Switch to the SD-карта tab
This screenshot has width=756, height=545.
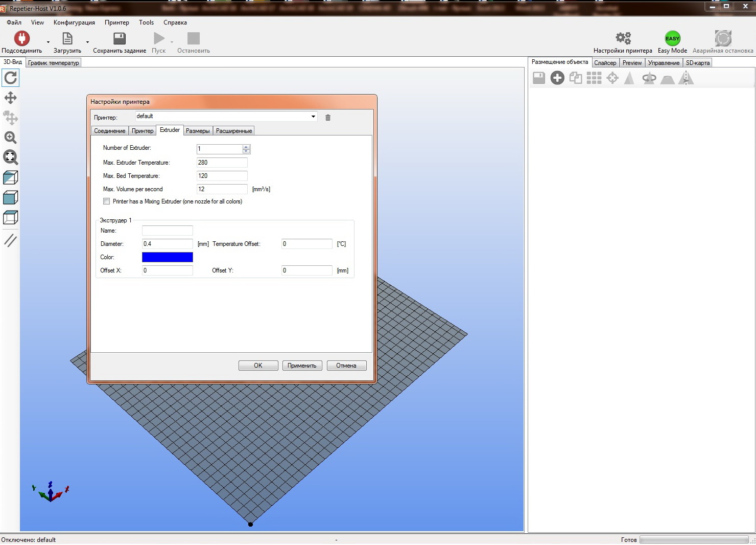(x=698, y=63)
